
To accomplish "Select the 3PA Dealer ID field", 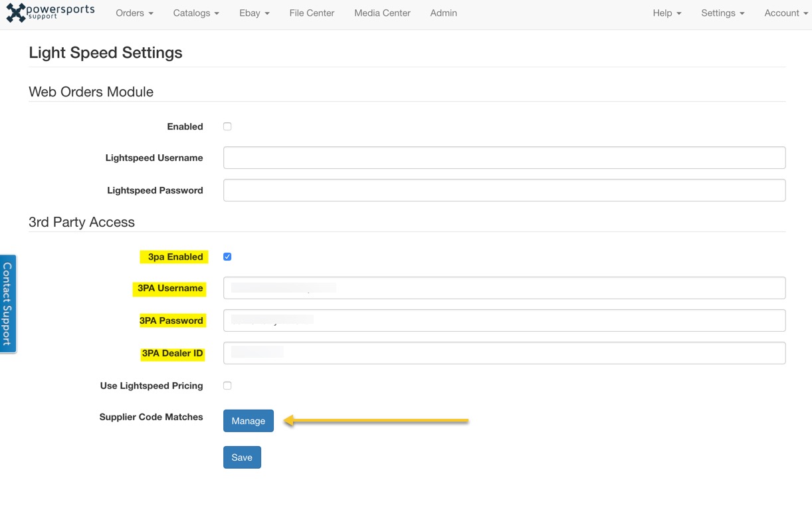I will (x=504, y=353).
